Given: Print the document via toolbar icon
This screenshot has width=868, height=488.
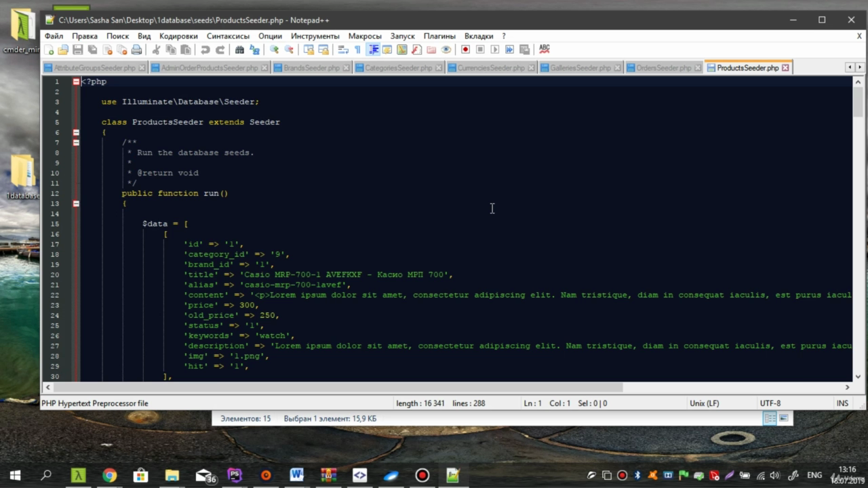Looking at the screenshot, I should pyautogui.click(x=137, y=49).
